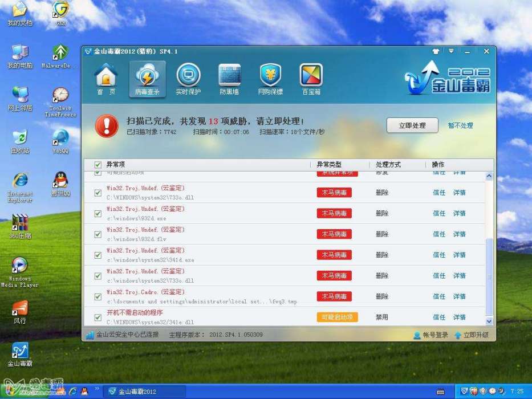The image size is (532, 399).
Task: Click 立即升级 in the status bar
Action: [x=472, y=335]
